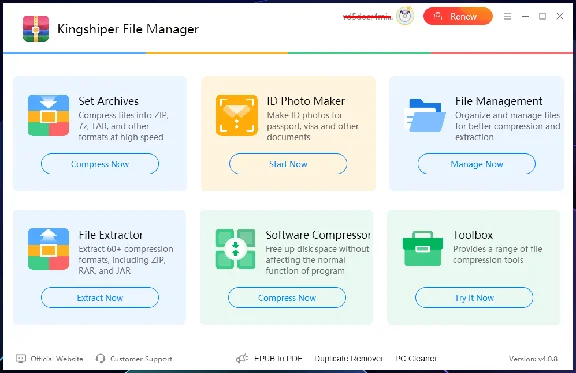Open the EPUB to PDF link
Image resolution: width=576 pixels, height=373 pixels.
coord(278,358)
